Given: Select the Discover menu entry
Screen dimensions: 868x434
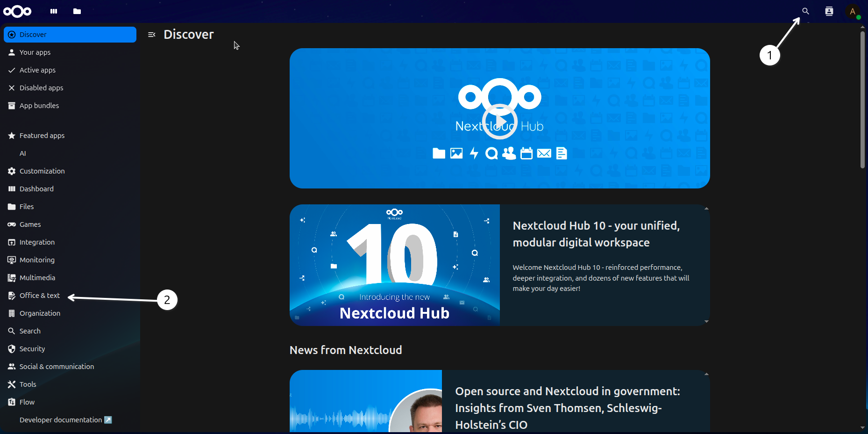Looking at the screenshot, I should tap(70, 35).
